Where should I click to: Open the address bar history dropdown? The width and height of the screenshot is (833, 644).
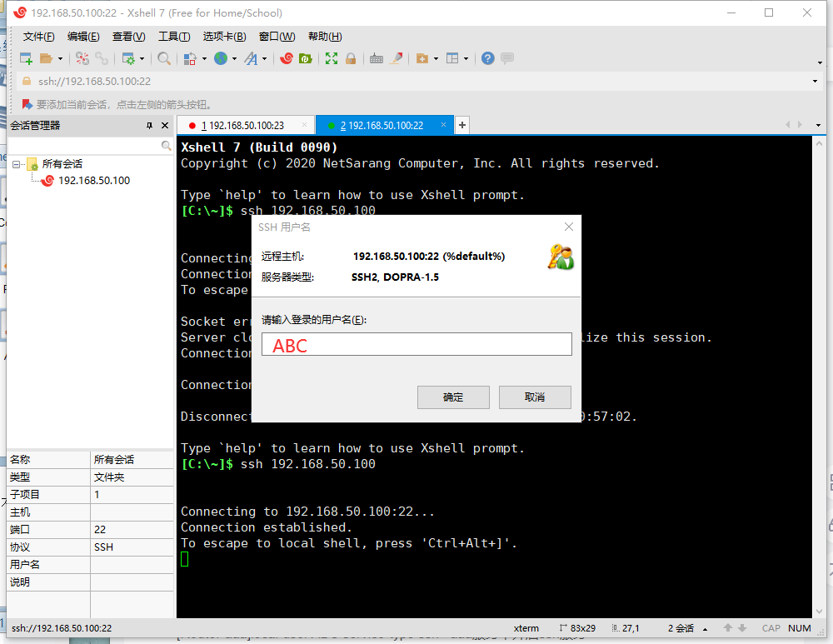click(x=815, y=82)
